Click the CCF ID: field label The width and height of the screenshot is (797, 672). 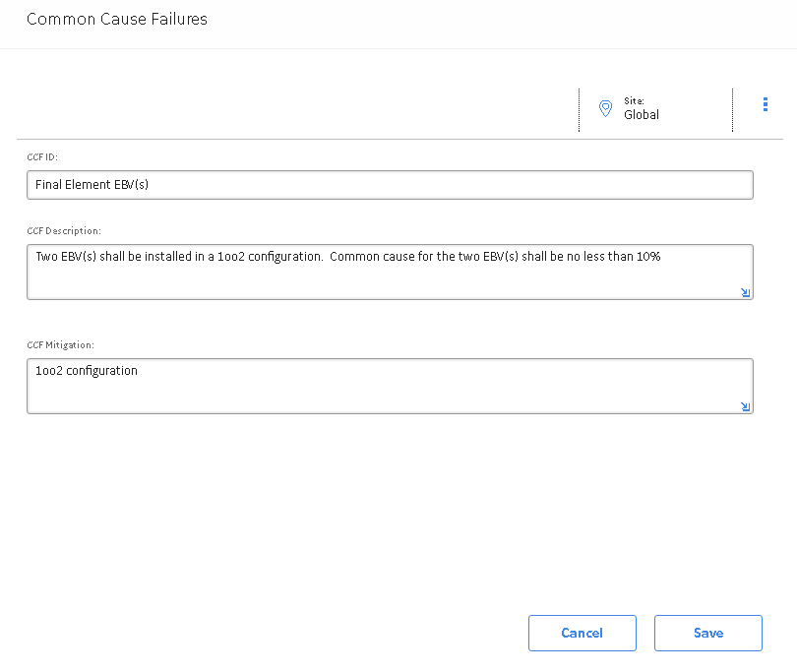[x=42, y=157]
